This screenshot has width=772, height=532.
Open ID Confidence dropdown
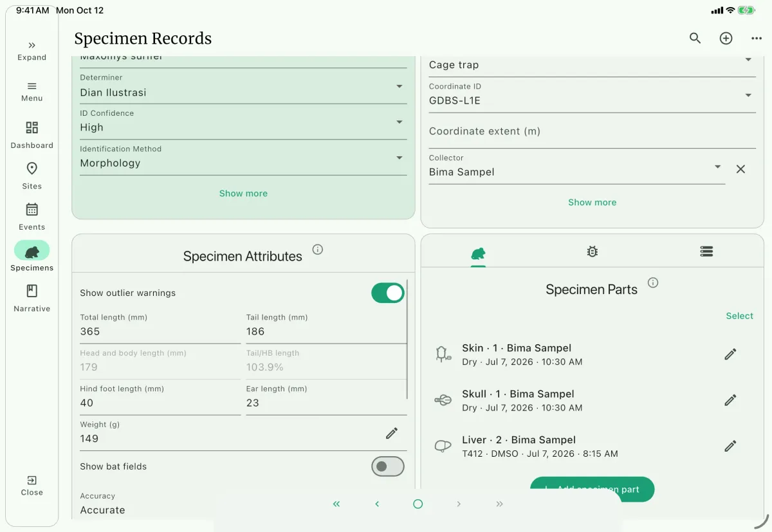pyautogui.click(x=243, y=122)
